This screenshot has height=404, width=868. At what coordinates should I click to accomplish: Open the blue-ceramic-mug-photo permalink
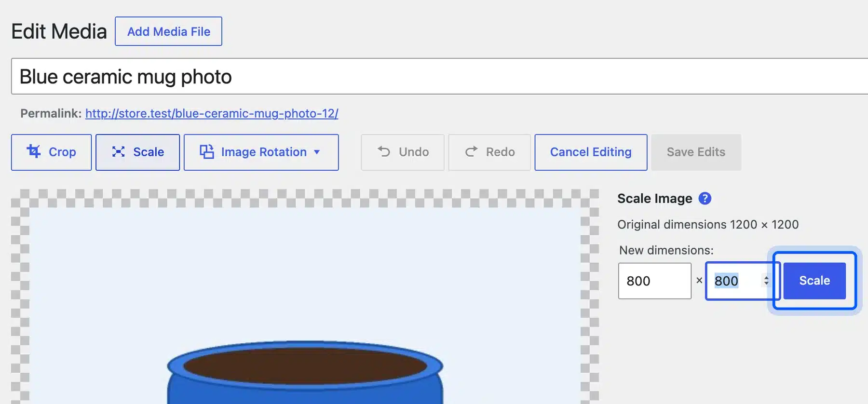pyautogui.click(x=212, y=113)
